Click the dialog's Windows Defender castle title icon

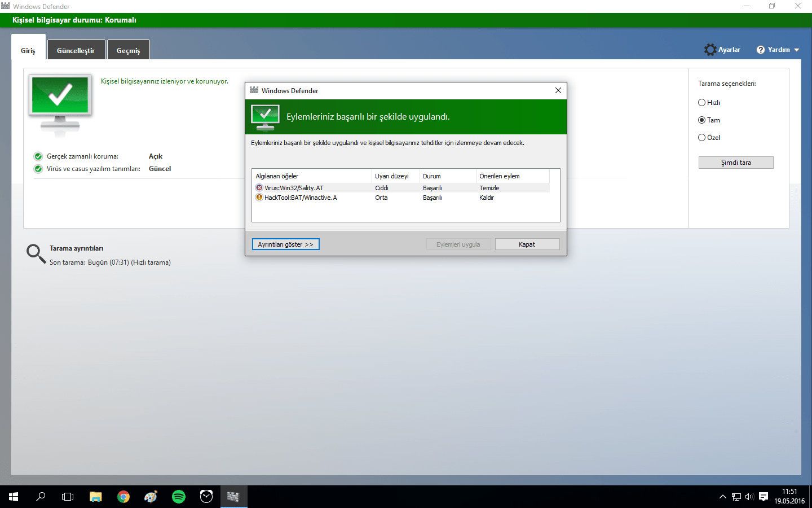[x=254, y=90]
